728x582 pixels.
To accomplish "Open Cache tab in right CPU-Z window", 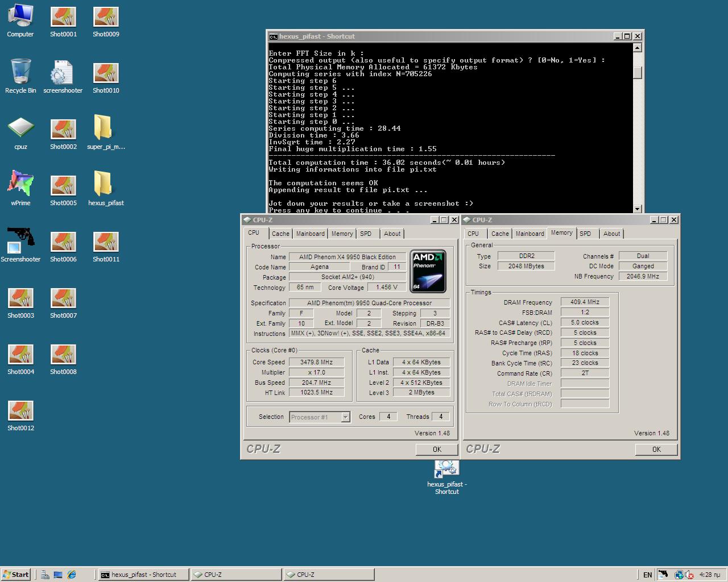I will pyautogui.click(x=500, y=234).
